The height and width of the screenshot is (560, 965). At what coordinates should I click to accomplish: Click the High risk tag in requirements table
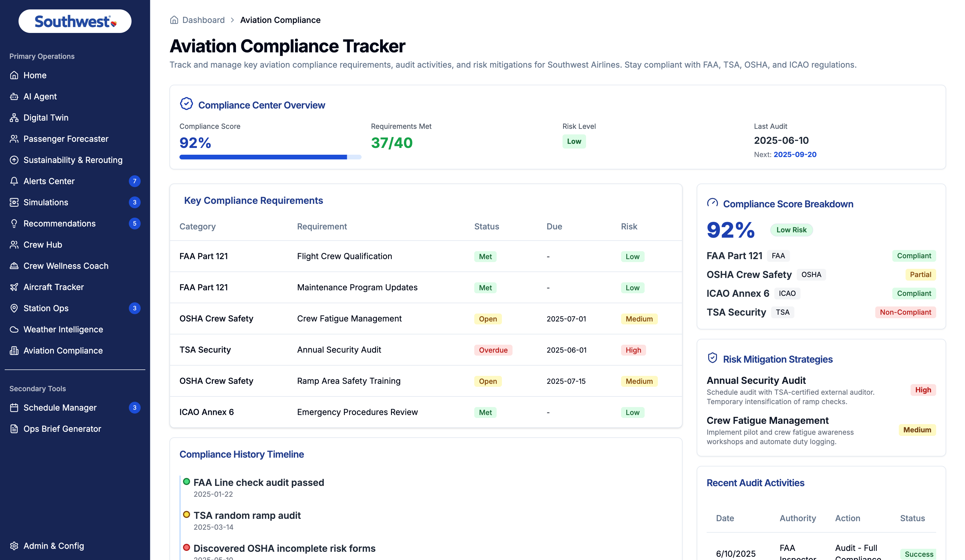pyautogui.click(x=633, y=350)
